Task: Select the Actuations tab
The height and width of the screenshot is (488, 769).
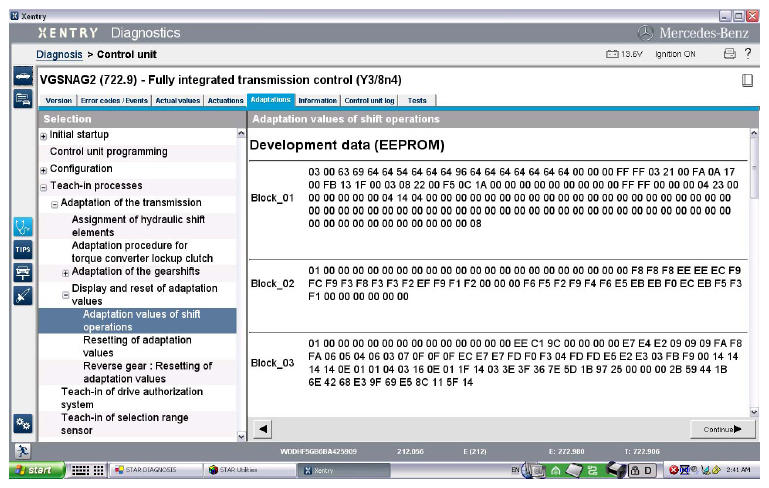Action: pyautogui.click(x=225, y=101)
